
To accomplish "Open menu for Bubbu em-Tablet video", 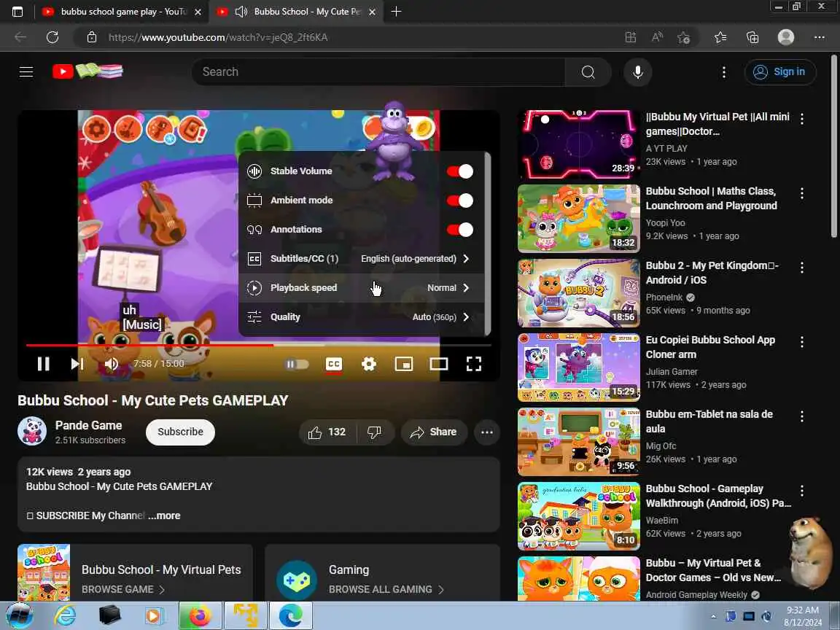I will (x=802, y=416).
